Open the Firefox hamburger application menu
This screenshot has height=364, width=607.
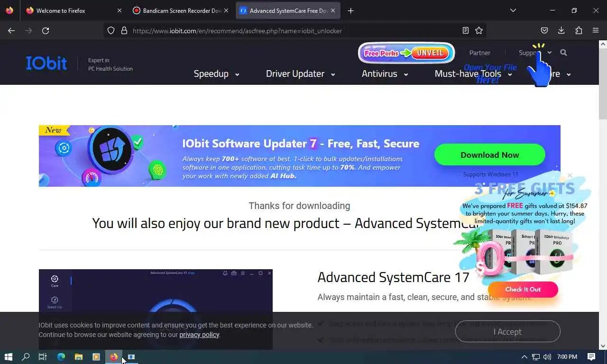coord(596,30)
